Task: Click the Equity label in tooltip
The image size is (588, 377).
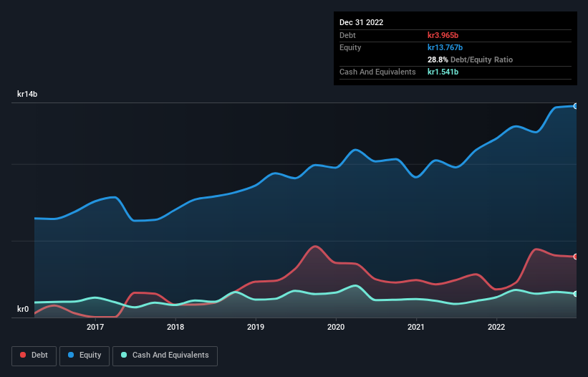Action: point(350,47)
